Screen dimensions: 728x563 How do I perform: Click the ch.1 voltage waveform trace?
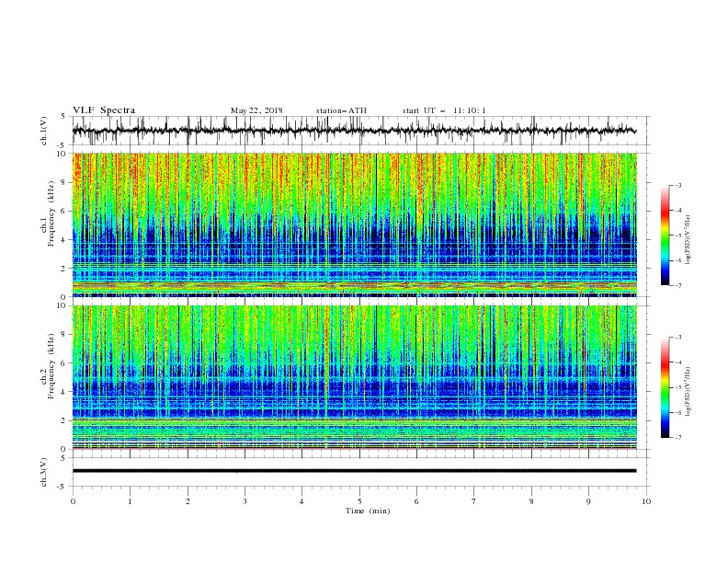click(x=354, y=131)
